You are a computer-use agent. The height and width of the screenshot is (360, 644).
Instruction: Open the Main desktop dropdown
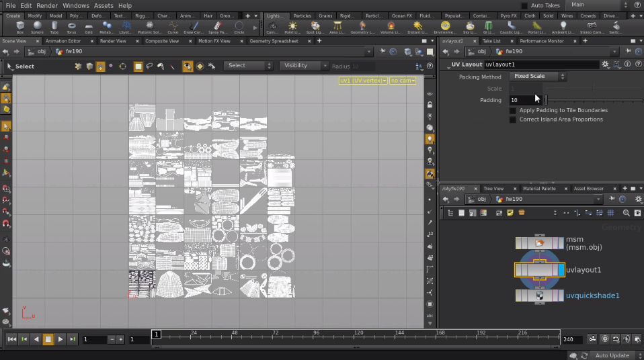pos(598,5)
